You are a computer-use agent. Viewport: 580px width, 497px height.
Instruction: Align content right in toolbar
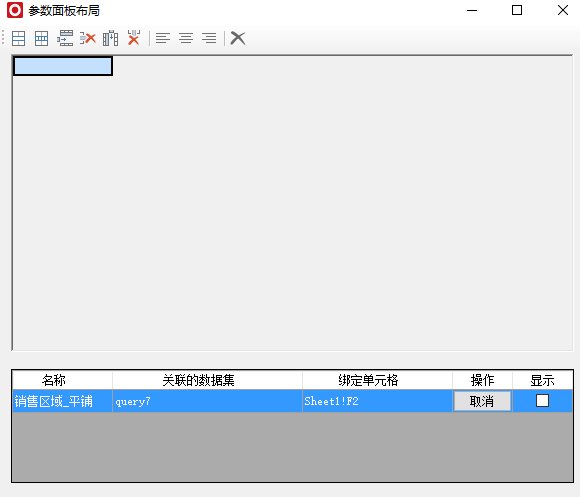click(209, 38)
